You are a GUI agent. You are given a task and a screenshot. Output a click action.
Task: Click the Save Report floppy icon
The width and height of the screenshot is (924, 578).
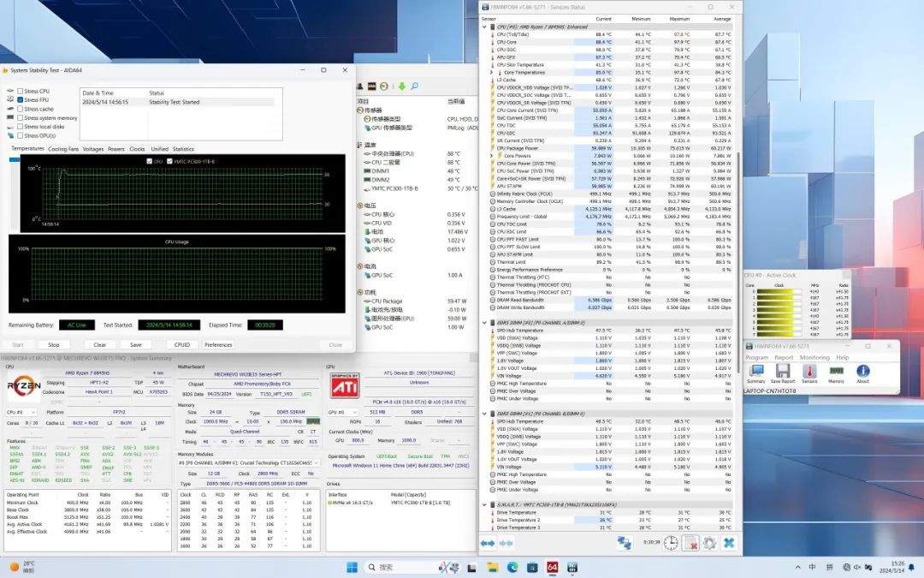click(x=782, y=371)
